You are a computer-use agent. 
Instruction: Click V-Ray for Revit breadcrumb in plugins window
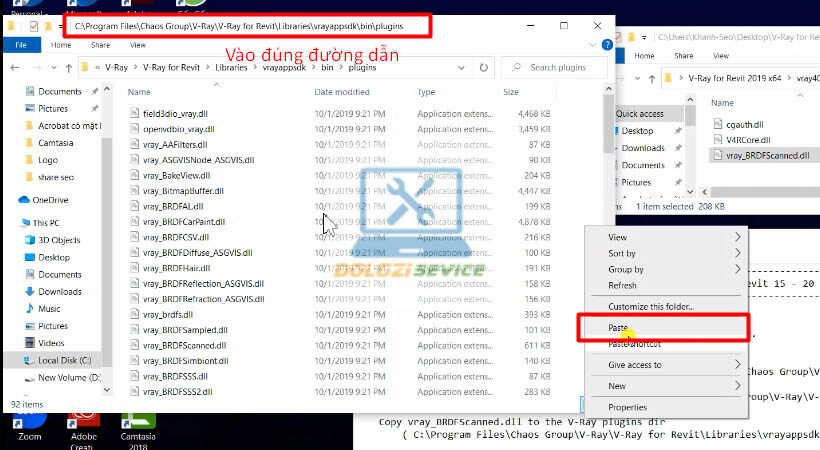tap(171, 68)
